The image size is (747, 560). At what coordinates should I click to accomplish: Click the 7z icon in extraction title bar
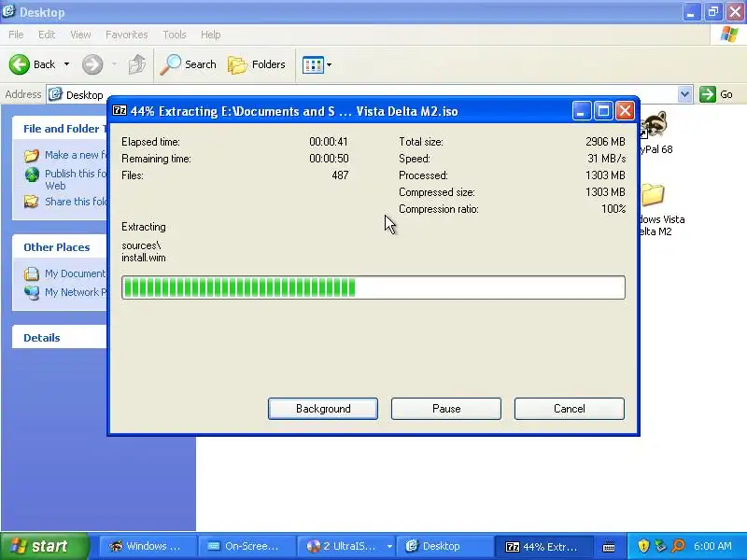pos(120,111)
